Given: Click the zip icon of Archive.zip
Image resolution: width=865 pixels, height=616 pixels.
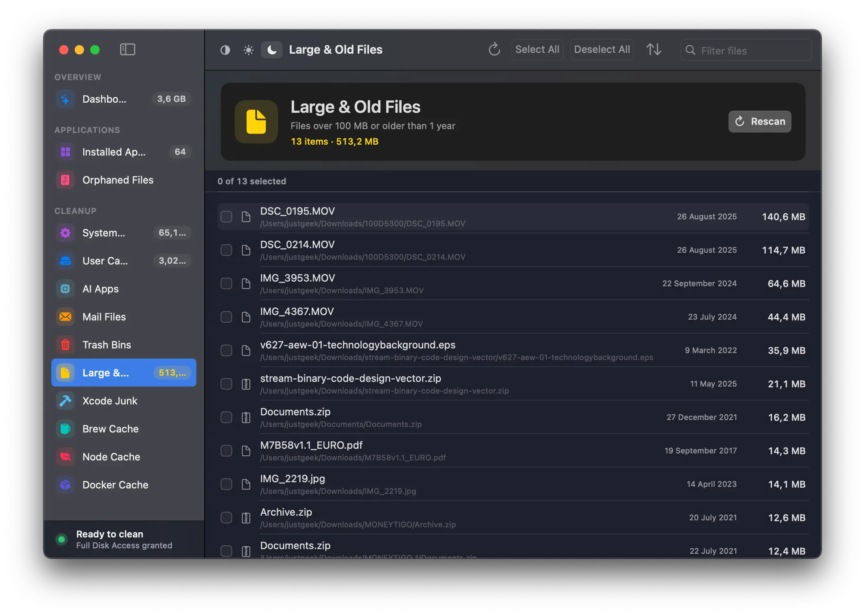Looking at the screenshot, I should pyautogui.click(x=246, y=518).
